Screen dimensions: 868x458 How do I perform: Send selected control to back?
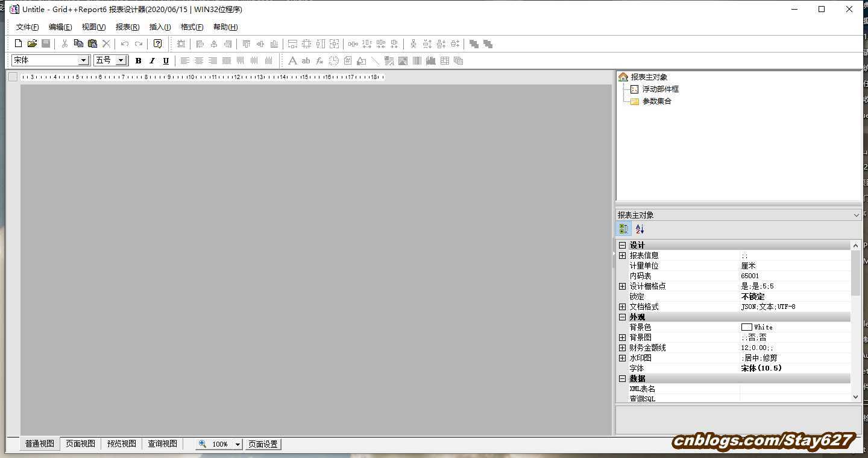tap(488, 43)
